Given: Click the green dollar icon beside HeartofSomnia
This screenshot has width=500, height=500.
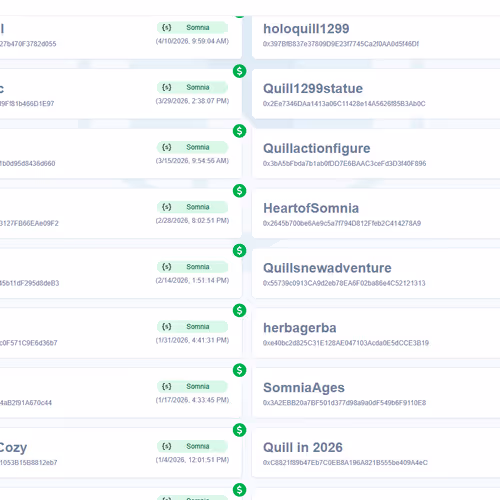Looking at the screenshot, I should [x=239, y=191].
